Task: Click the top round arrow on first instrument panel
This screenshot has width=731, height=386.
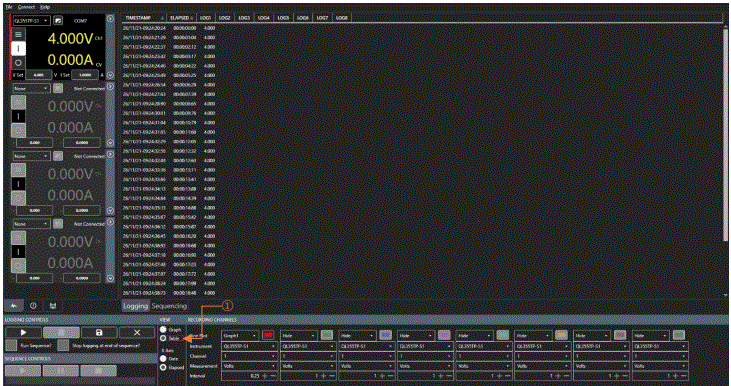Action: [110, 19]
